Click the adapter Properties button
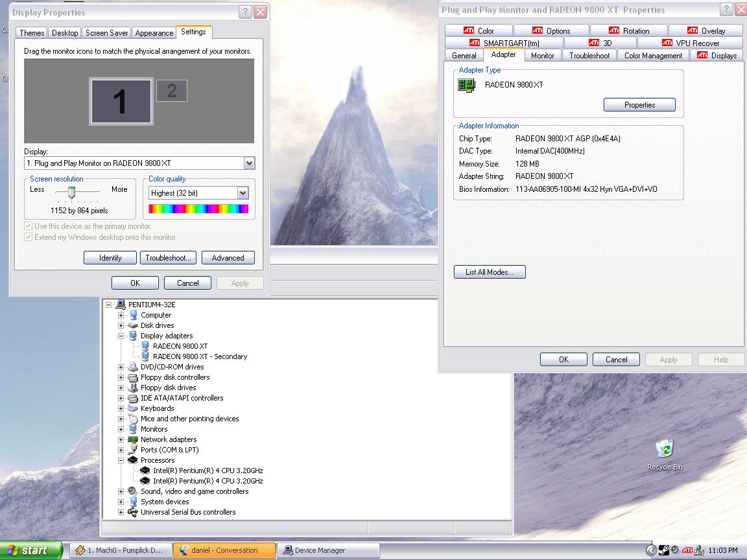This screenshot has width=747, height=560. point(639,105)
